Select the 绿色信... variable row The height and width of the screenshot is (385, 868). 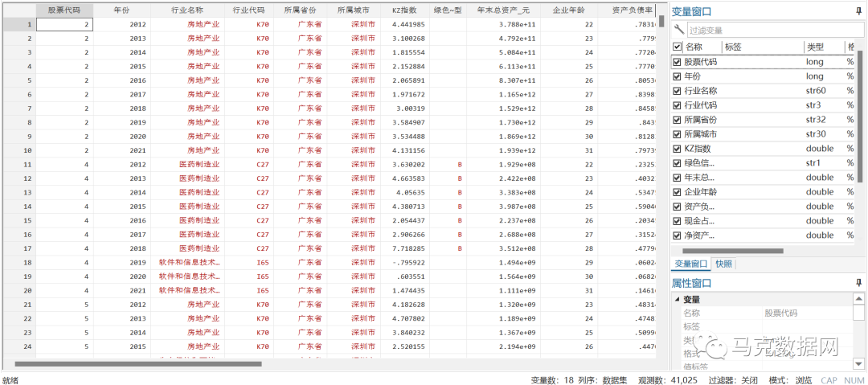tap(764, 163)
